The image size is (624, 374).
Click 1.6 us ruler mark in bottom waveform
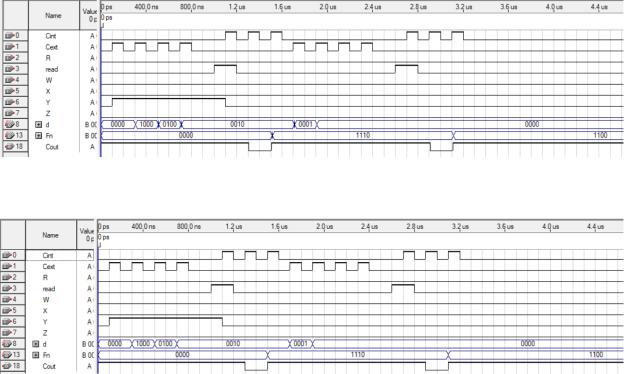[279, 226]
